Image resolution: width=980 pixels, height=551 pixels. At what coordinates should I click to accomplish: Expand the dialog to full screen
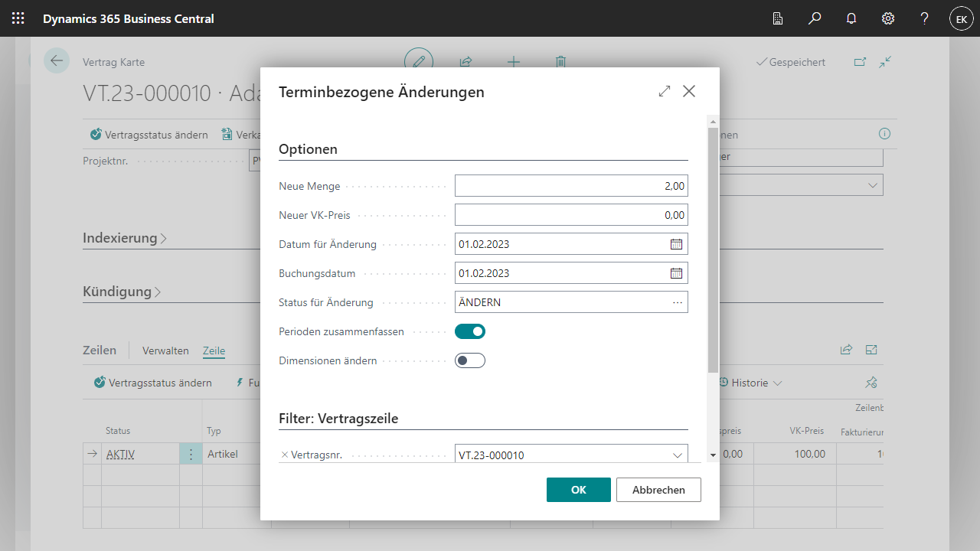pos(664,91)
